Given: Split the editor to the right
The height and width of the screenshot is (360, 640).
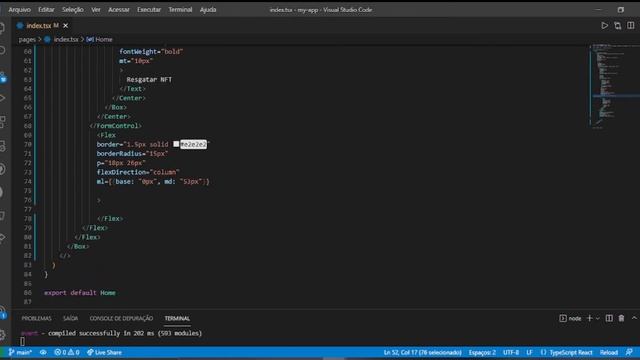Looking at the screenshot, I should click(631, 26).
